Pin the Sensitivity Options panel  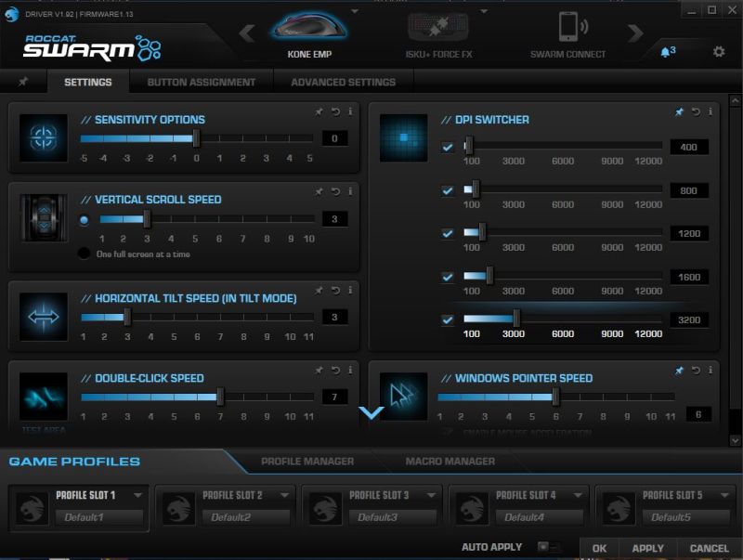click(x=319, y=111)
